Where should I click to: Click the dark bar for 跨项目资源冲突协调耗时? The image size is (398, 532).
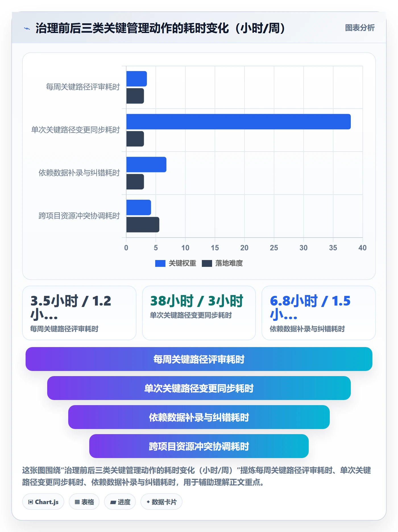[143, 225]
